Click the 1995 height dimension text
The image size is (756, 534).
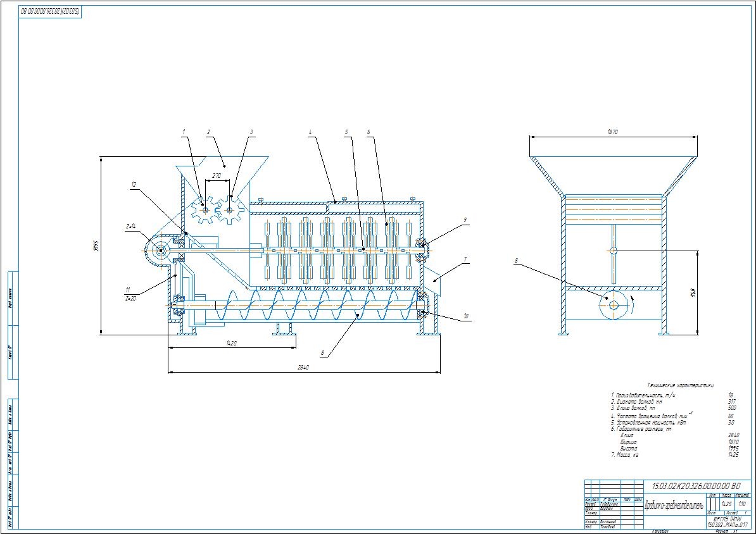[x=96, y=245]
